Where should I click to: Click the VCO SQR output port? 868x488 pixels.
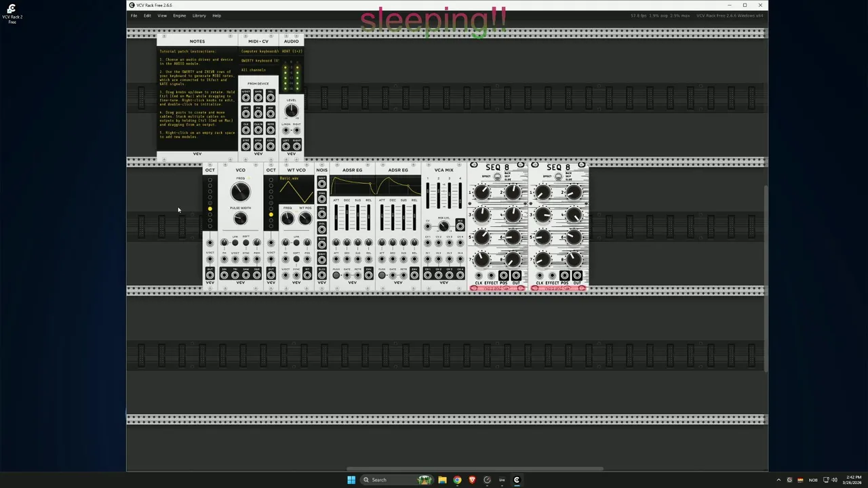click(x=257, y=275)
